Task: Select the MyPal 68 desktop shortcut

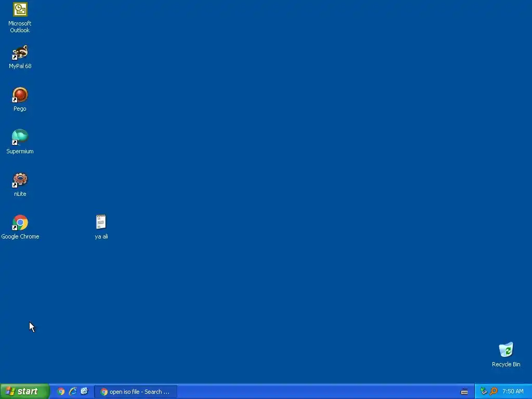Action: pos(20,57)
